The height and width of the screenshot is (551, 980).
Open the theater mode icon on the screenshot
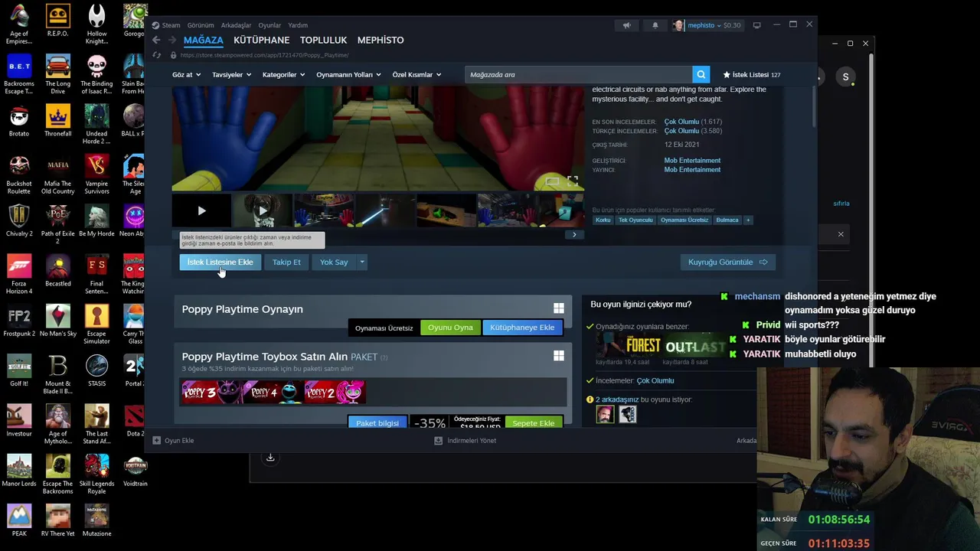pos(552,181)
